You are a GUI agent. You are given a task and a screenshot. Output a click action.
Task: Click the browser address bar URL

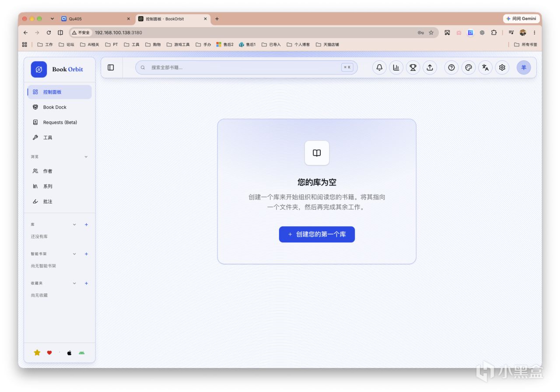point(118,32)
